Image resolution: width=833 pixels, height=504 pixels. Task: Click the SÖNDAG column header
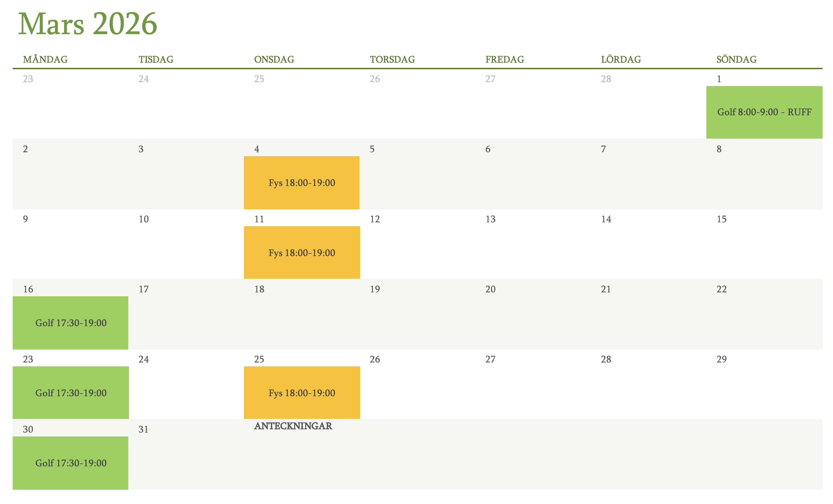click(736, 60)
